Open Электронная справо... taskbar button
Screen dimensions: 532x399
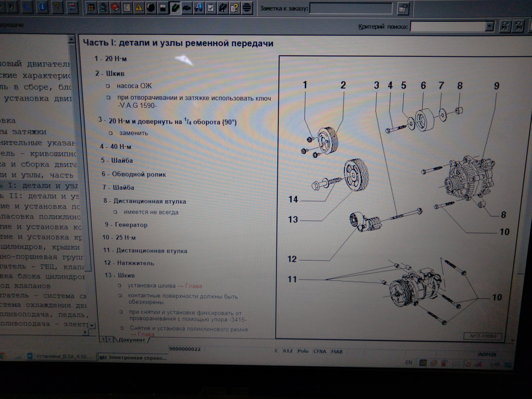tap(133, 358)
